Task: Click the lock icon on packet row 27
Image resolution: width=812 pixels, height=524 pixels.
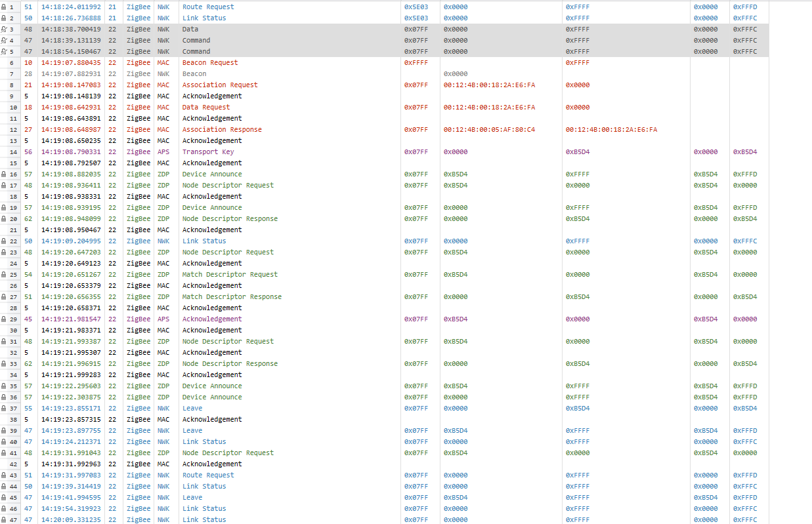Action: click(4, 296)
